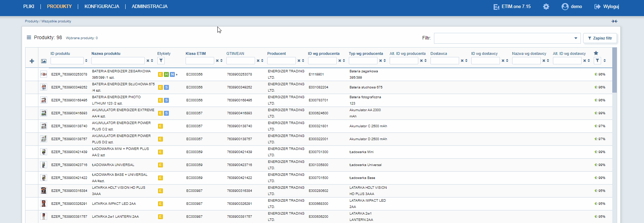Clear the Typ wg producenta filter

[x=380, y=61]
